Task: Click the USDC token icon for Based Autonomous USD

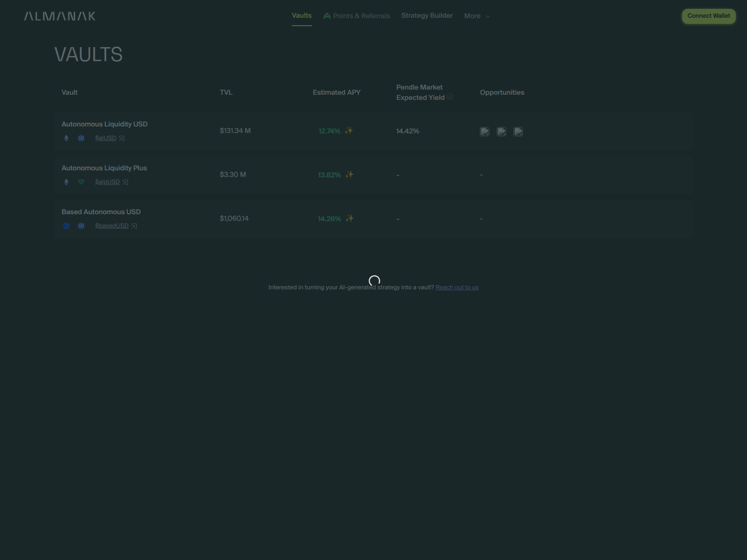Action: click(81, 226)
